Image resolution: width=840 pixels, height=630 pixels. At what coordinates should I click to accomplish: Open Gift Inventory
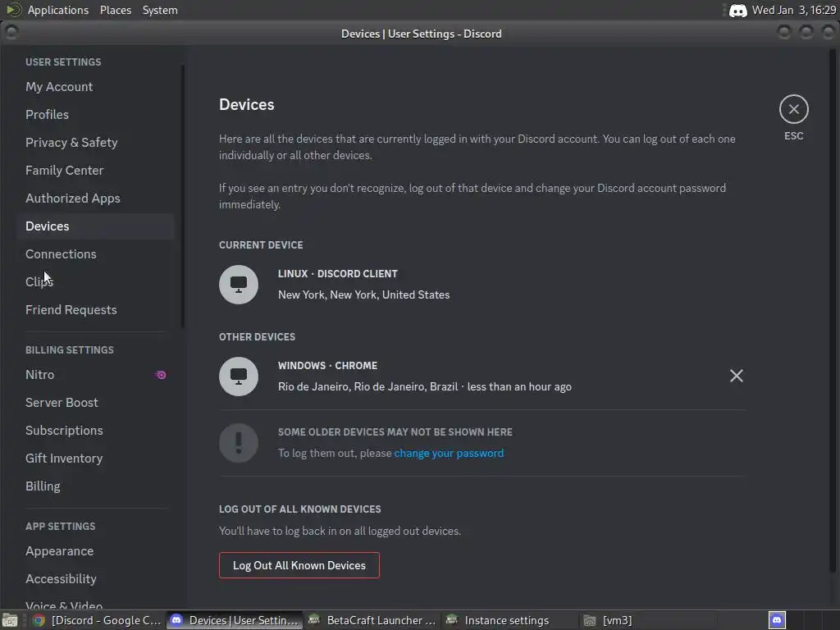95,458
